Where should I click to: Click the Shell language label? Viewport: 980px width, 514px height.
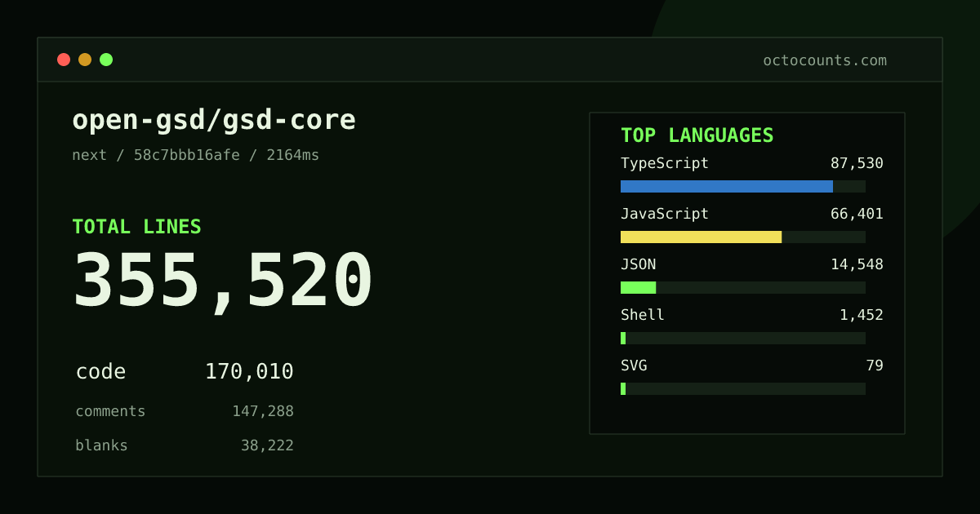coord(643,315)
